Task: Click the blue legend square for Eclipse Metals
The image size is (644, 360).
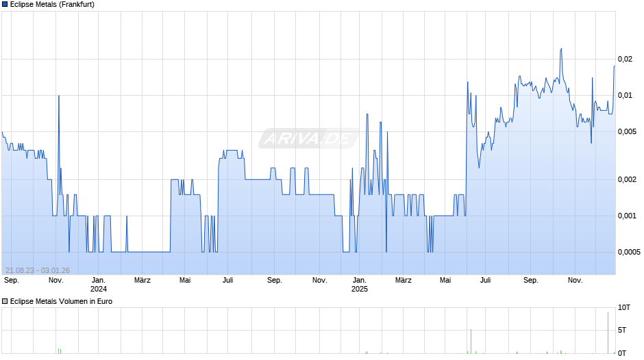Action: (x=5, y=5)
